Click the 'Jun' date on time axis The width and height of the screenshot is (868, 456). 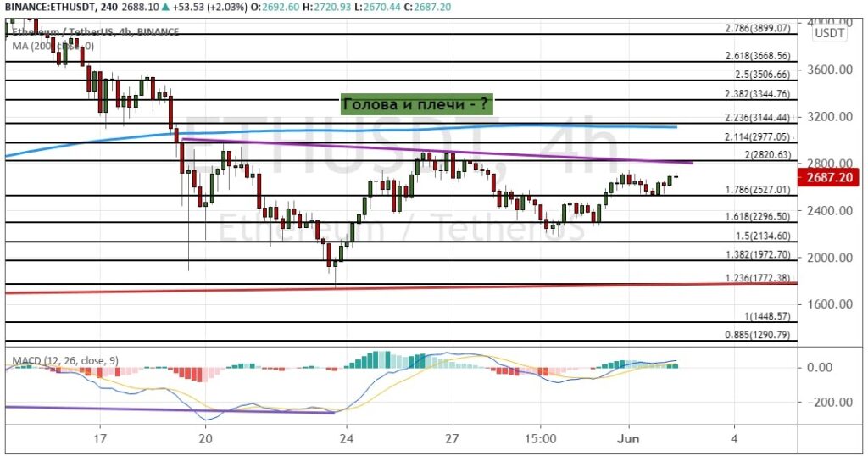pos(629,439)
